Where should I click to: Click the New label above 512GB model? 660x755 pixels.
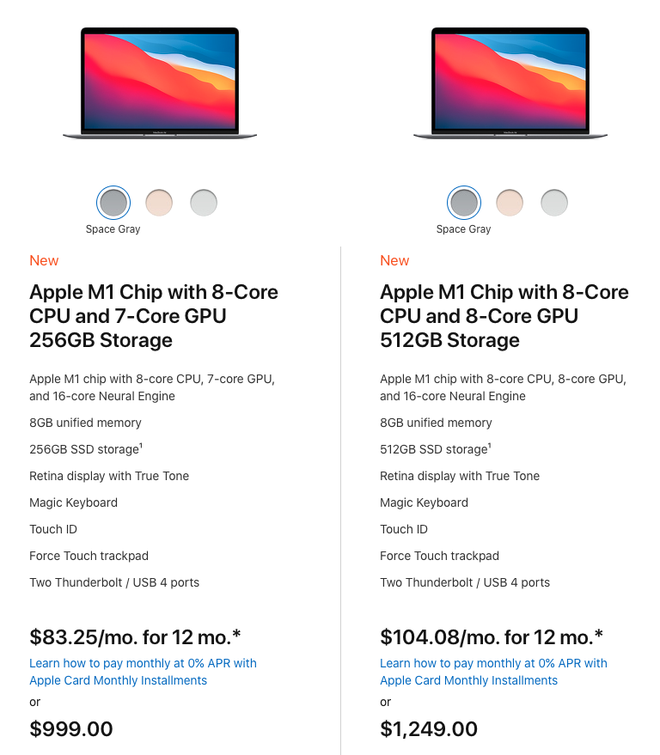[394, 260]
